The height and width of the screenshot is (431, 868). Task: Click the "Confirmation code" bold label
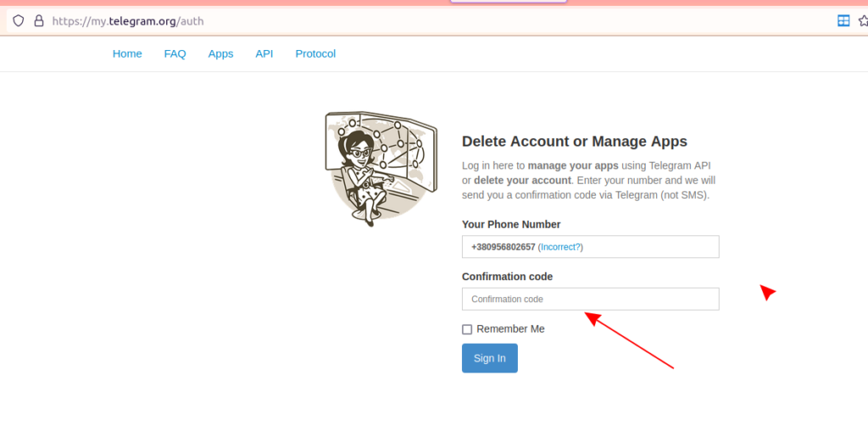click(x=507, y=277)
